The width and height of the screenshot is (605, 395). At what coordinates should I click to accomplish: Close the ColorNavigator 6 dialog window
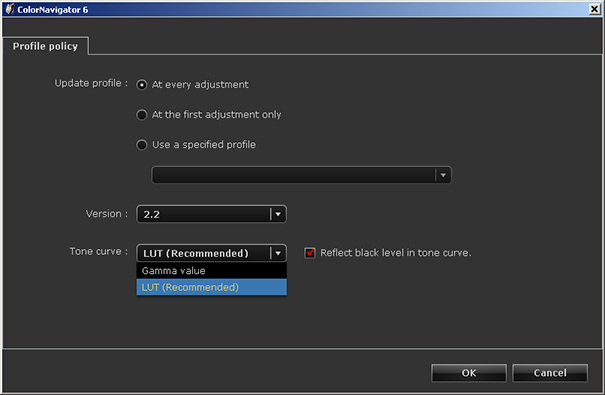coord(595,9)
